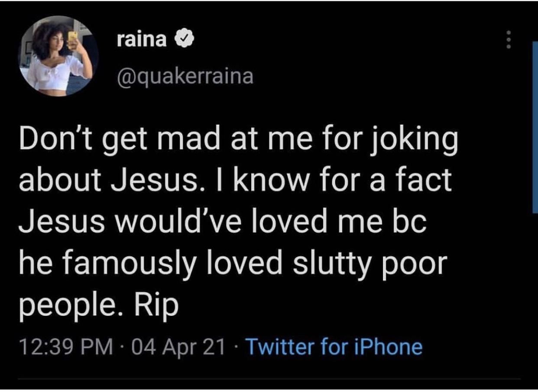Screen dimensions: 538x392
Task: Click the "Twitter for iPhone" source link
Action: tap(334, 347)
